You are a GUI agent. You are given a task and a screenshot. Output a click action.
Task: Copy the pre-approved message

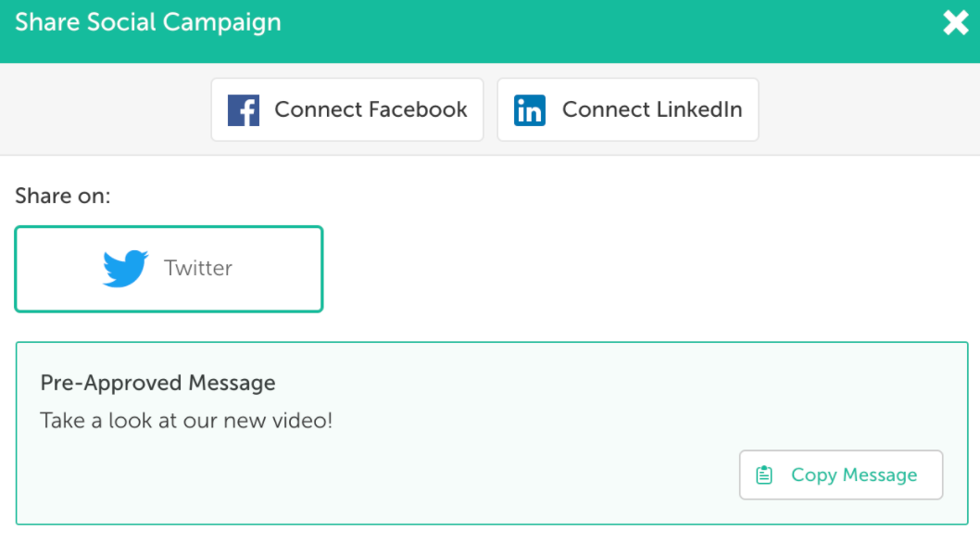point(840,475)
